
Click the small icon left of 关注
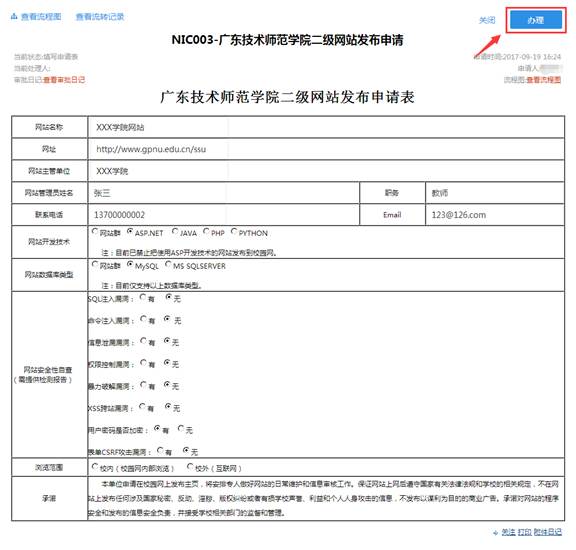click(496, 532)
